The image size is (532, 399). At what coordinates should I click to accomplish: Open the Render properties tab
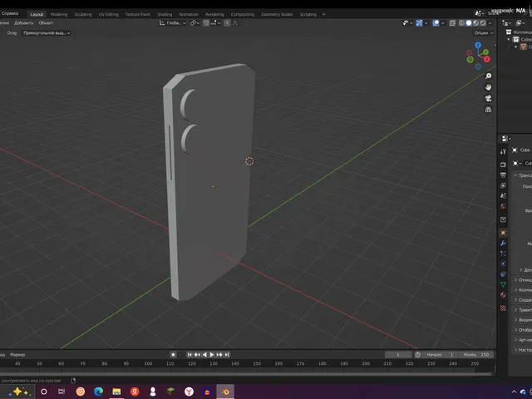tap(503, 165)
